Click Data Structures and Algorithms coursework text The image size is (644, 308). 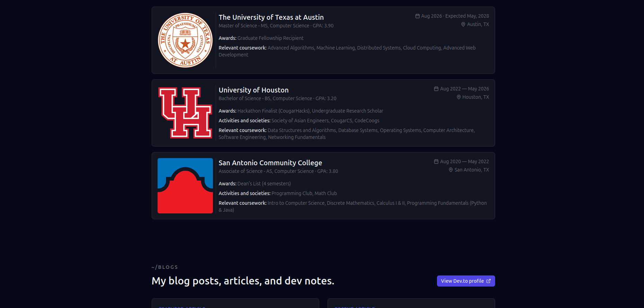302,130
